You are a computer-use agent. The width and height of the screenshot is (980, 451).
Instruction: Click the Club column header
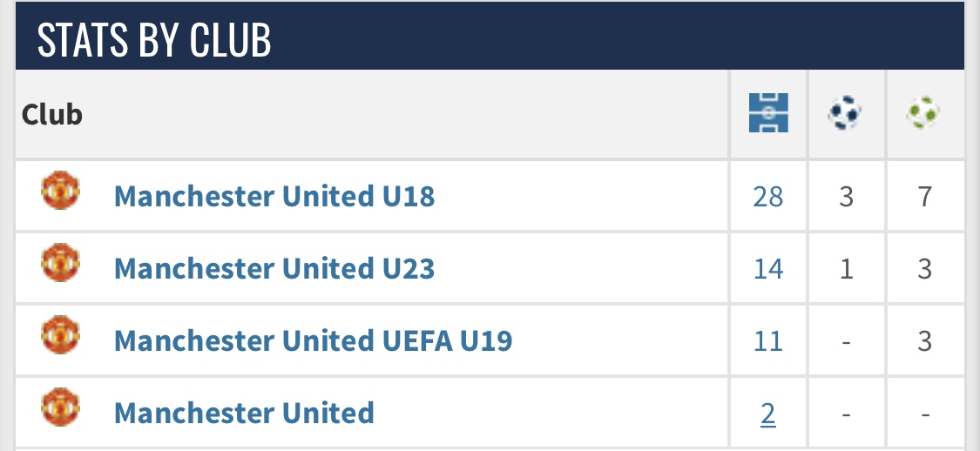click(52, 114)
